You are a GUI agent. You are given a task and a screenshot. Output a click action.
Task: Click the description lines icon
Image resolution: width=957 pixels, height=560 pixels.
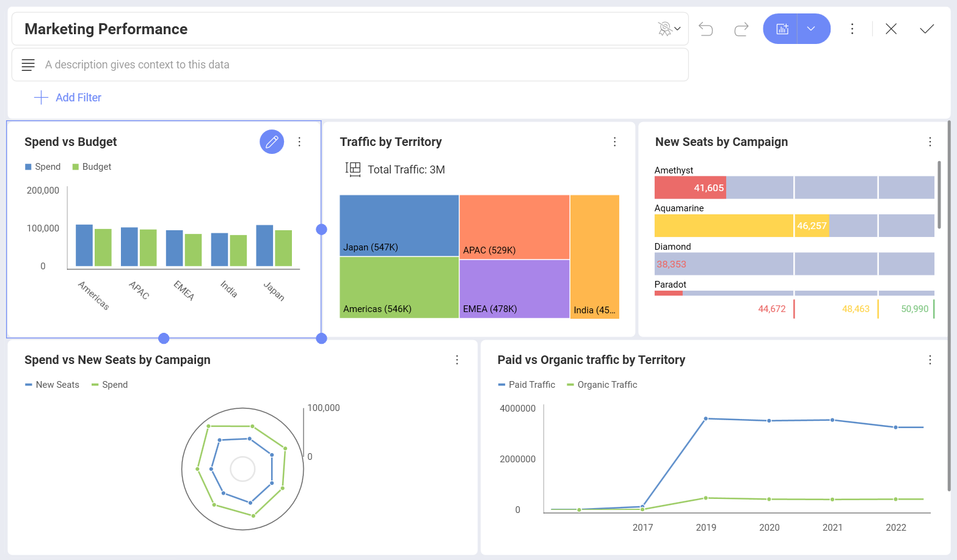pos(28,65)
